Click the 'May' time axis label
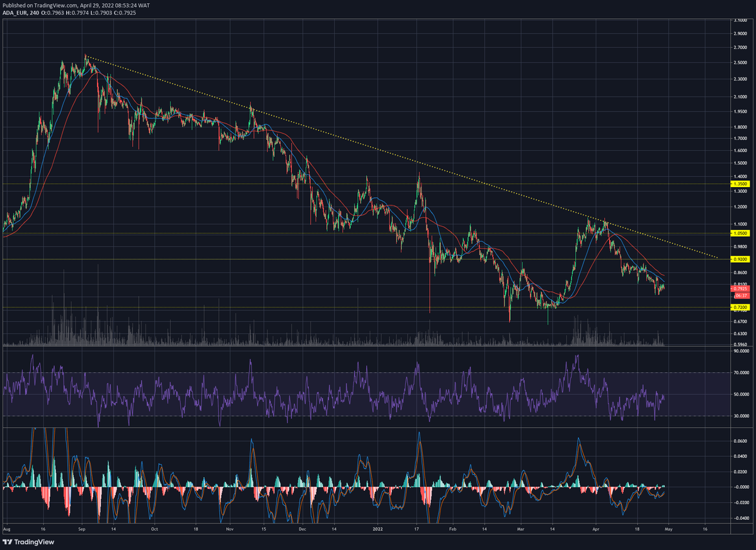 coord(669,530)
